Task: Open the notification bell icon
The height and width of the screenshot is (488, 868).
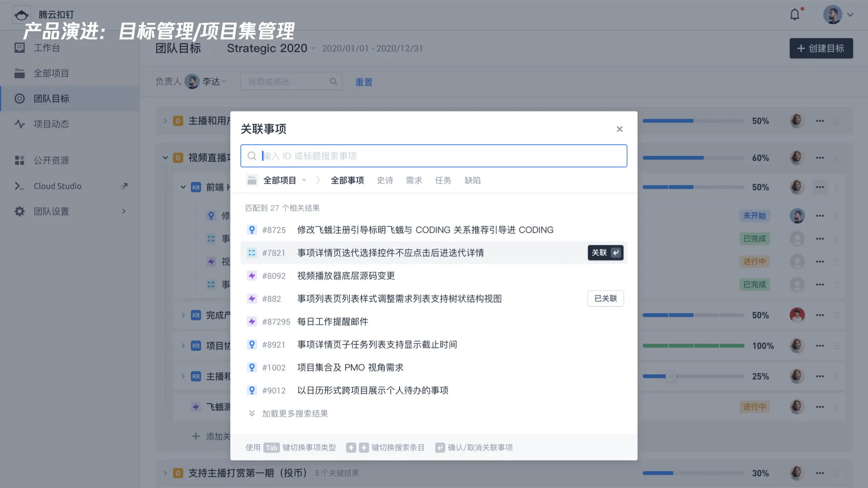Action: (x=795, y=15)
